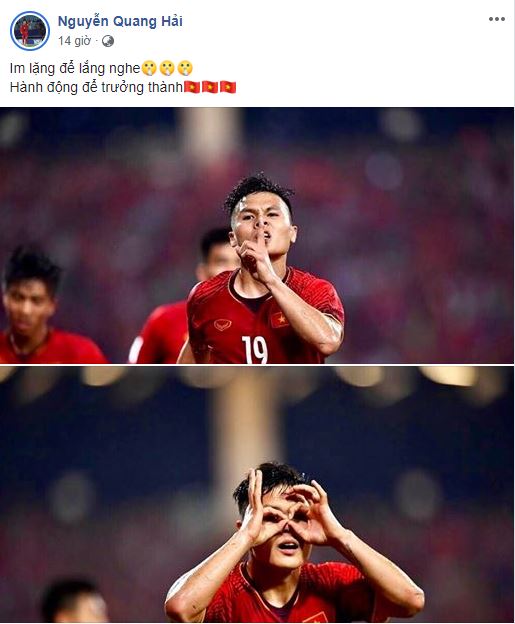This screenshot has width=515, height=624.
Task: Click the first shushing face emoji
Action: tap(149, 68)
